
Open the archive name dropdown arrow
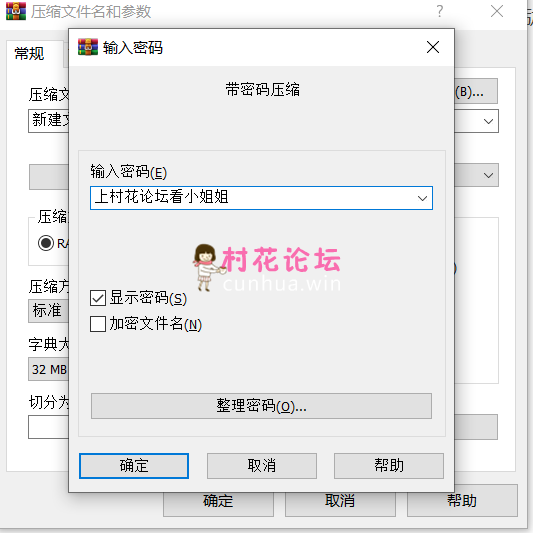click(488, 121)
